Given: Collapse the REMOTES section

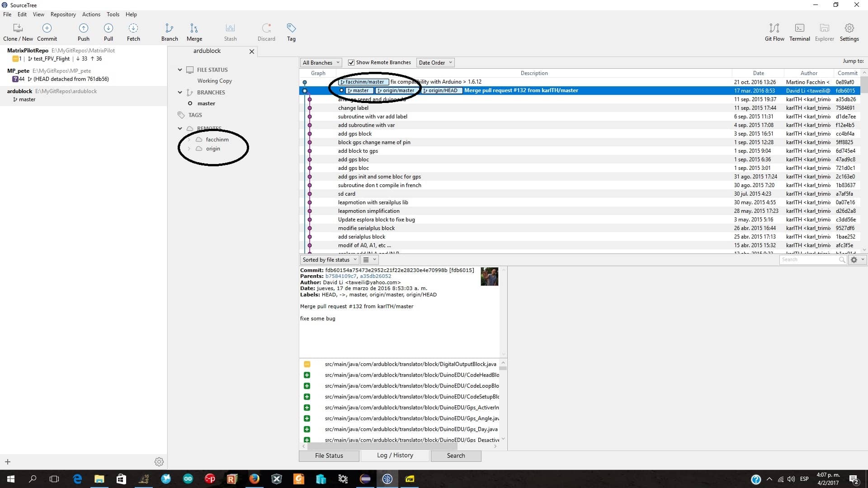Looking at the screenshot, I should (180, 129).
